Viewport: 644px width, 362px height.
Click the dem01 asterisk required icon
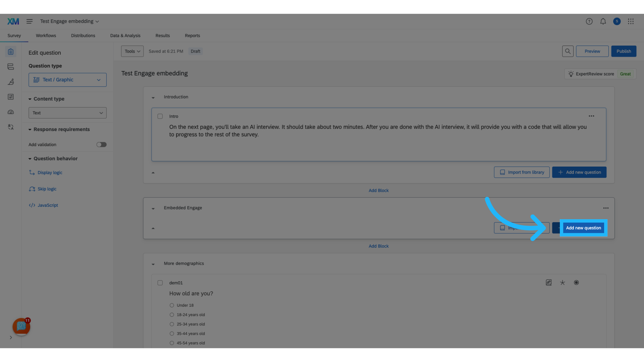coord(562,283)
